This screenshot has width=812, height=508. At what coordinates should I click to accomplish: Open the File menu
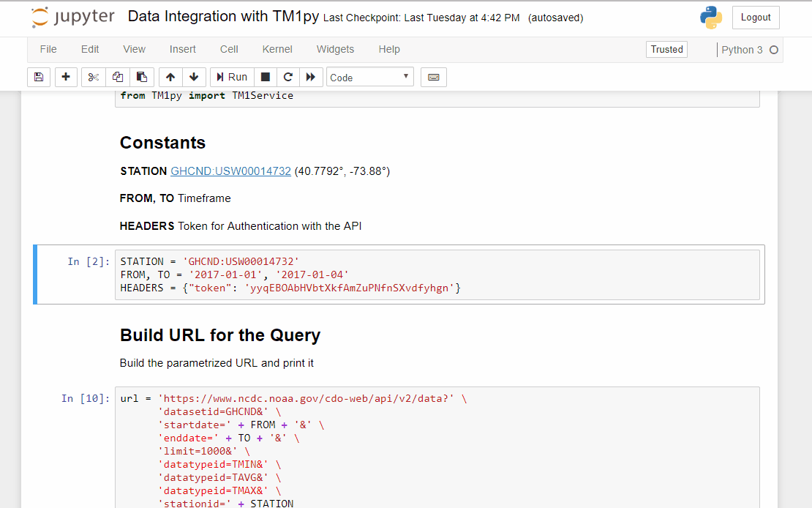click(x=48, y=49)
